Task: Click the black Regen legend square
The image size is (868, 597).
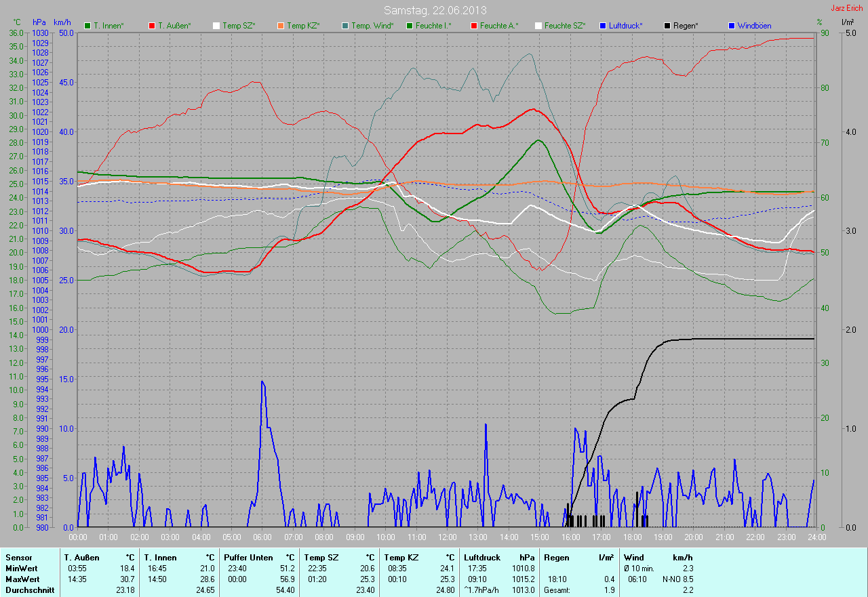Action: (x=668, y=26)
